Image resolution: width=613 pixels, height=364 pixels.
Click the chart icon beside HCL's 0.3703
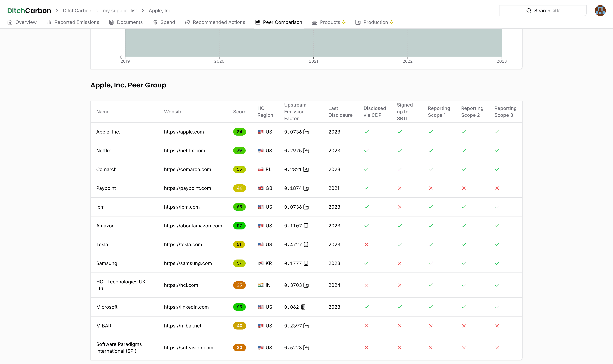[x=306, y=285]
